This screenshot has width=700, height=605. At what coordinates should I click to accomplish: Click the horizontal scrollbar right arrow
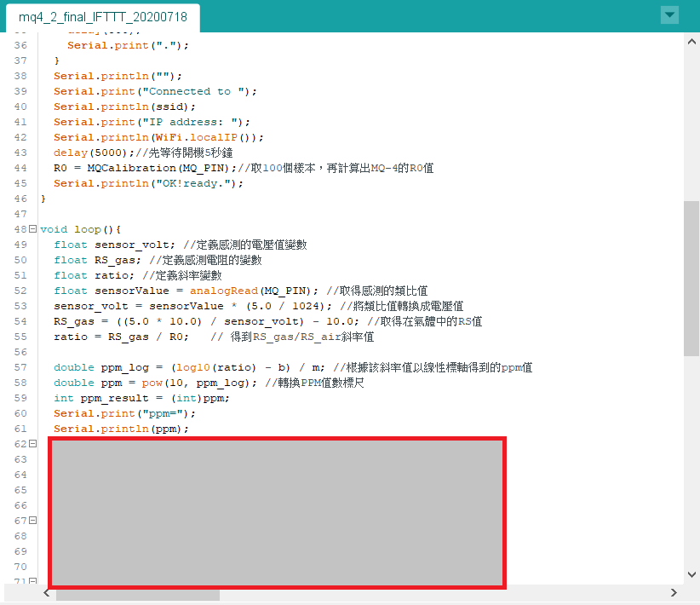click(x=674, y=592)
